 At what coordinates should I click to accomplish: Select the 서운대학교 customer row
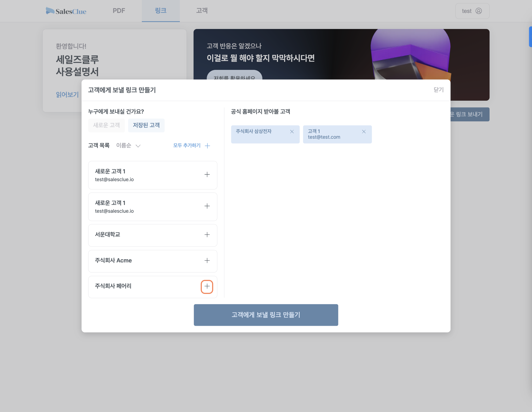click(x=153, y=235)
